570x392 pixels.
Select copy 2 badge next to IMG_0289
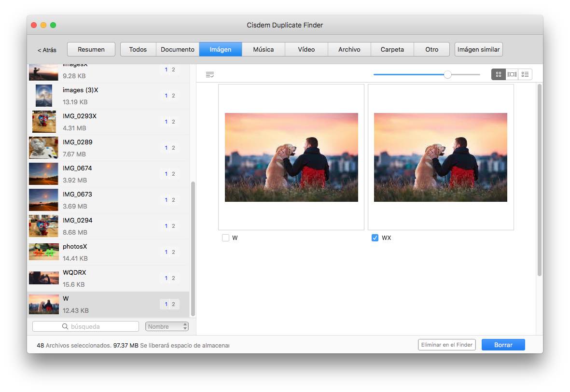tap(172, 147)
